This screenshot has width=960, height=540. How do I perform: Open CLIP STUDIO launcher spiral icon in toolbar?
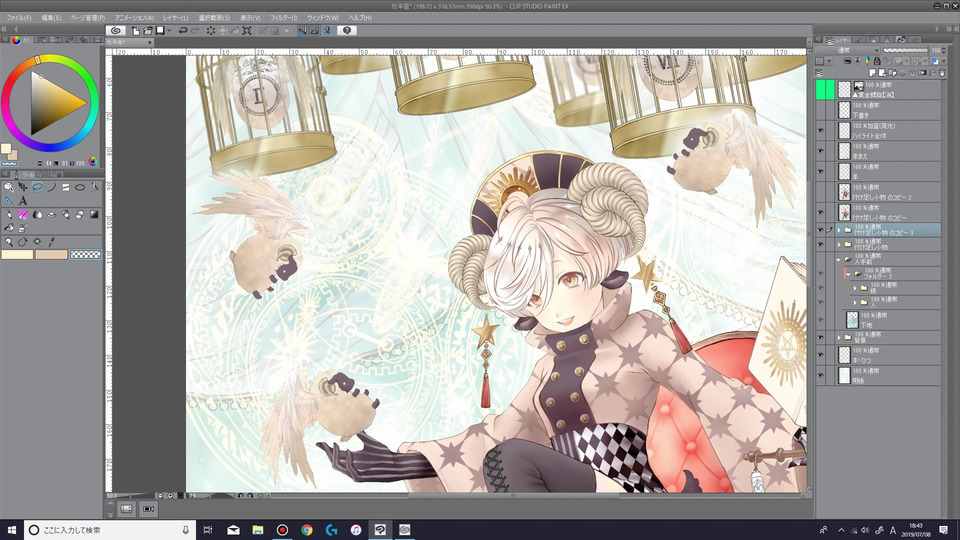click(x=116, y=30)
